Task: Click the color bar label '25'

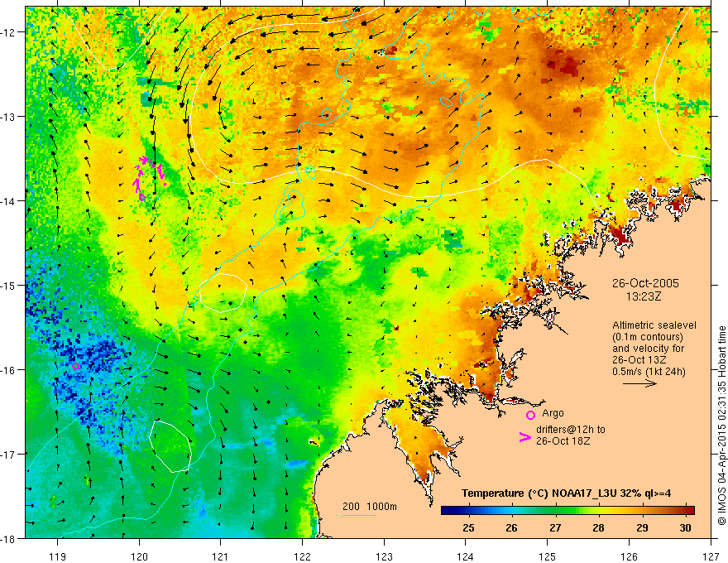Action: coord(468,527)
